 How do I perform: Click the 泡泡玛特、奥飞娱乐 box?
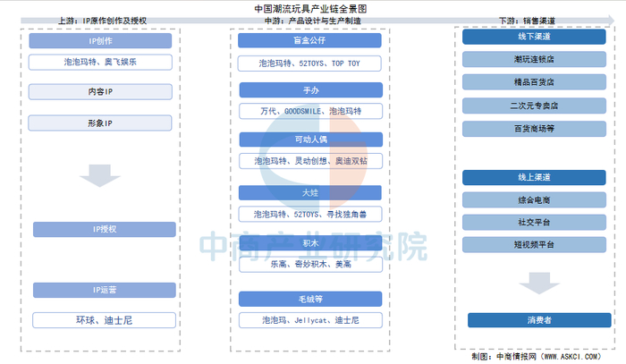click(100, 62)
